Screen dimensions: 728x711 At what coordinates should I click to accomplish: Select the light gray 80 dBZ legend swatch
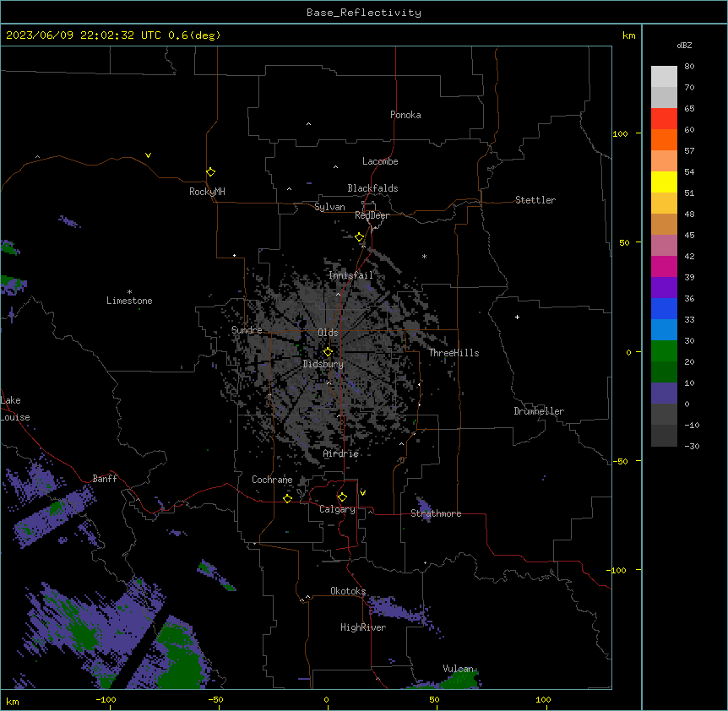(x=664, y=77)
